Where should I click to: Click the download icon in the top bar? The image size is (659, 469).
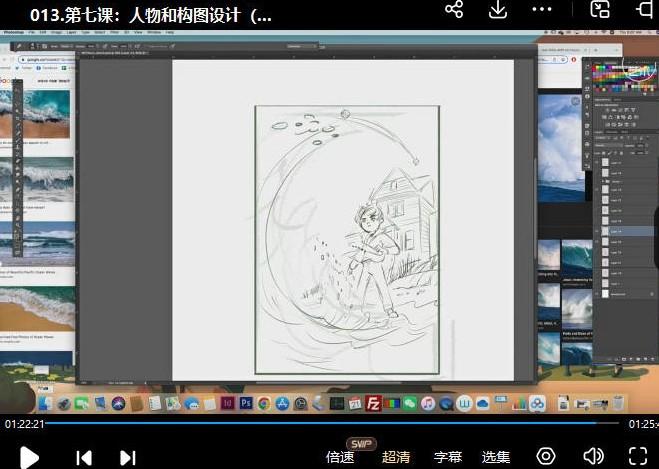pos(498,10)
